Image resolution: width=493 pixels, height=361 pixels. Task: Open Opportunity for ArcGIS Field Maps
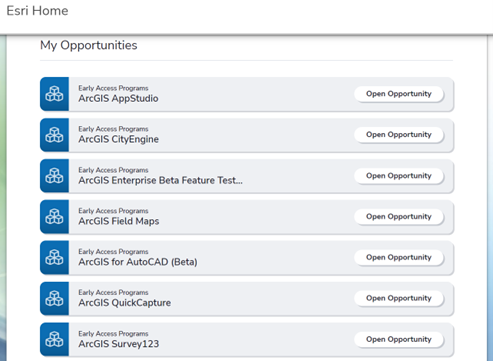(x=399, y=217)
